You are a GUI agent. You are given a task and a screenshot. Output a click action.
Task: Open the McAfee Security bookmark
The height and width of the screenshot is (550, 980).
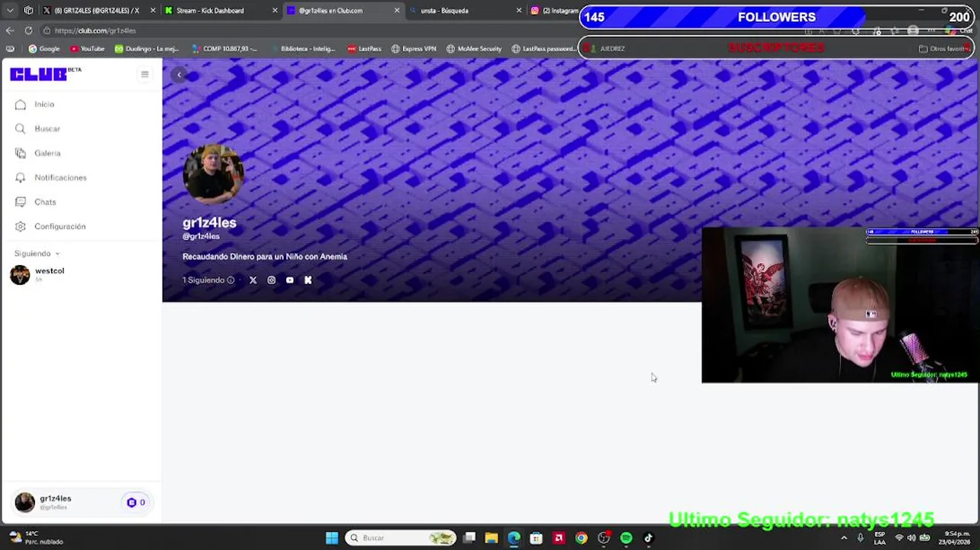(x=474, y=49)
